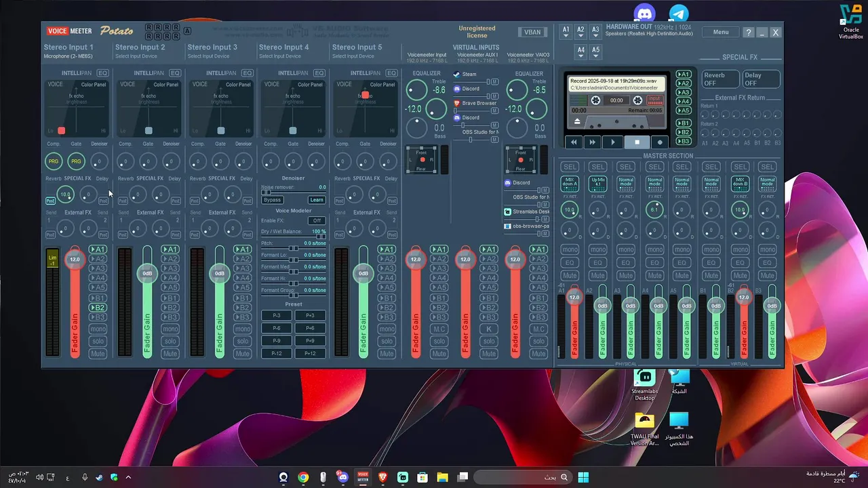Select the P+6 voice modeler preset
The width and height of the screenshot is (868, 488).
tap(310, 328)
